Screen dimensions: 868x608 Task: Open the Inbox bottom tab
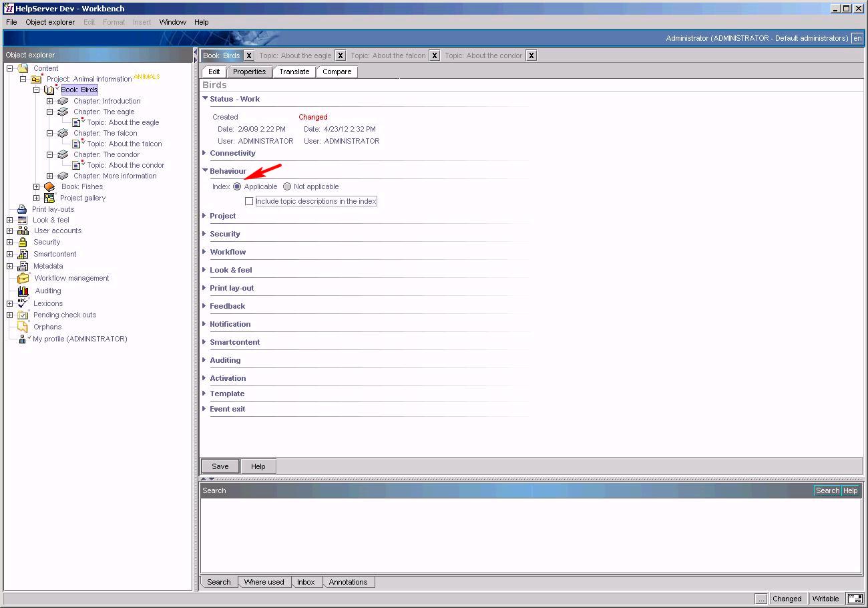306,582
